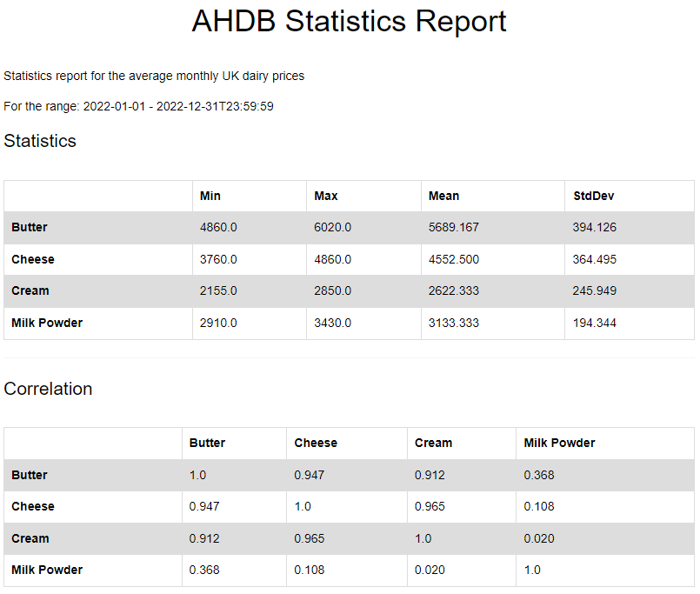Click 0.965 in the Correlation Cheese row

pyautogui.click(x=430, y=506)
